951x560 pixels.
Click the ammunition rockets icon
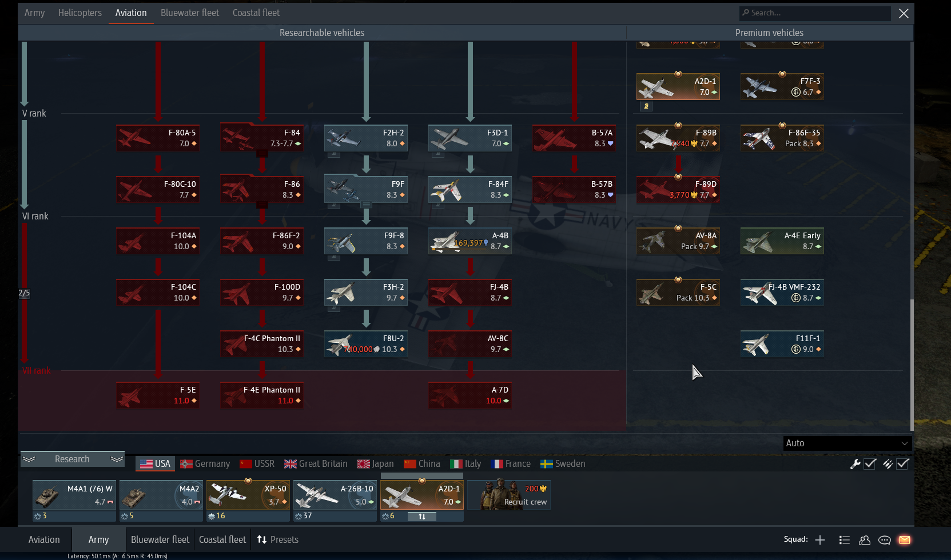coord(888,464)
